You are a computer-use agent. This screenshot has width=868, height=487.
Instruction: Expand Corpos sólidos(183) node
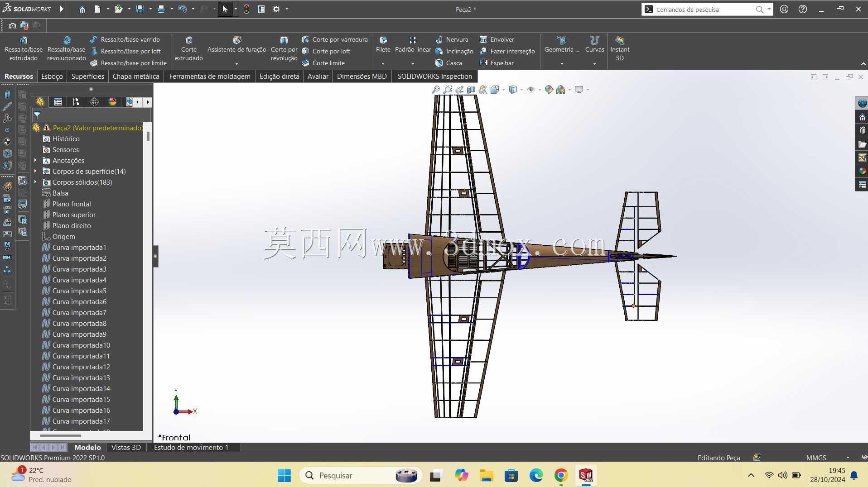tap(35, 182)
